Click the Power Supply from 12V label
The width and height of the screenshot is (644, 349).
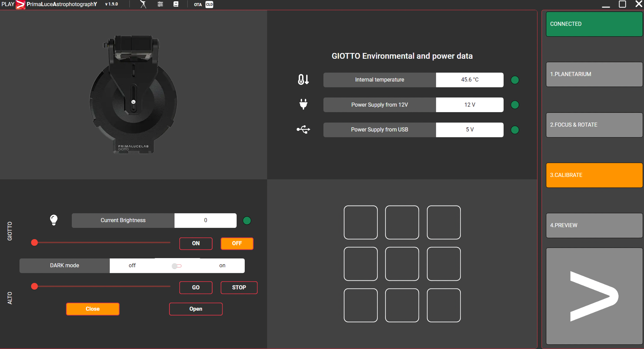point(380,105)
